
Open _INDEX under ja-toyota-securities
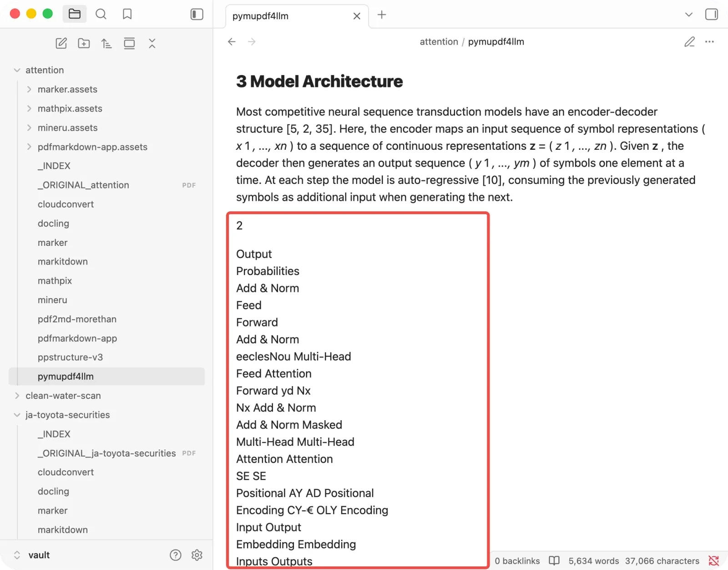54,434
